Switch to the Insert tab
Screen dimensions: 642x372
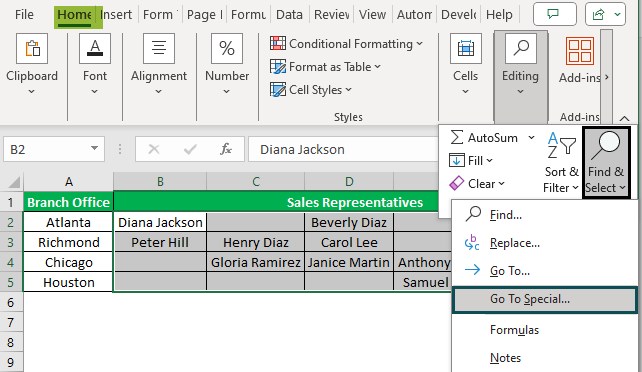(116, 14)
